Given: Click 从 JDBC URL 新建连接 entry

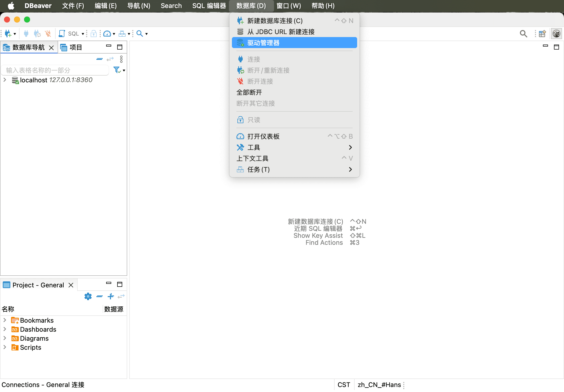Looking at the screenshot, I should [x=281, y=32].
